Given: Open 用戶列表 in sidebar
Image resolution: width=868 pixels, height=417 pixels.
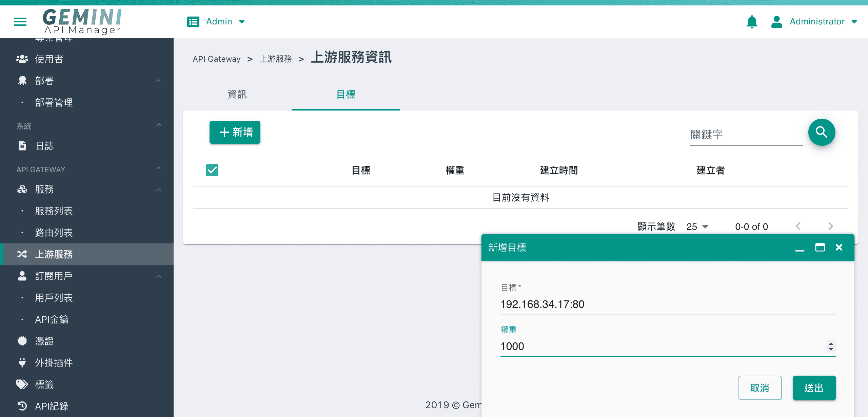Looking at the screenshot, I should click(54, 298).
